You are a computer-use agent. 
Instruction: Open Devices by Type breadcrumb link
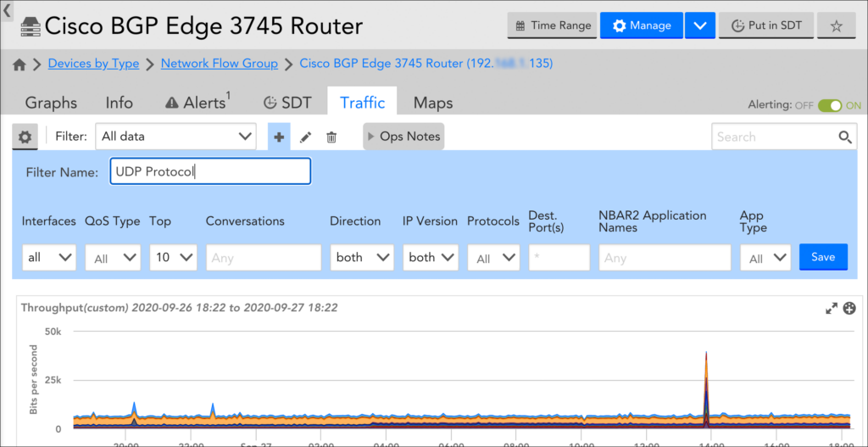pos(93,64)
